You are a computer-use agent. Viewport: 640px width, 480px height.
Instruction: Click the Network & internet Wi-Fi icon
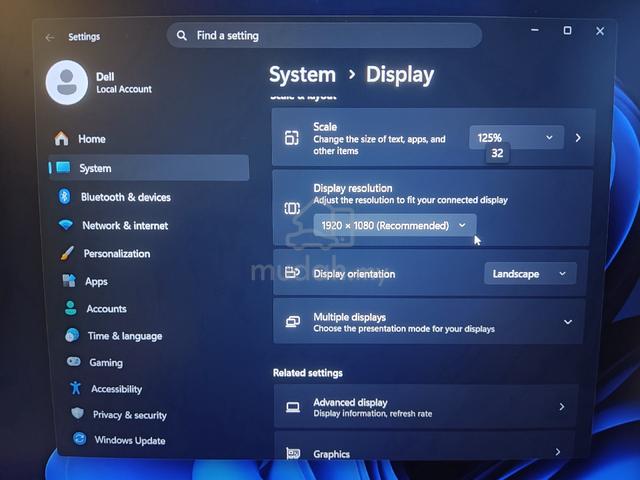66,225
